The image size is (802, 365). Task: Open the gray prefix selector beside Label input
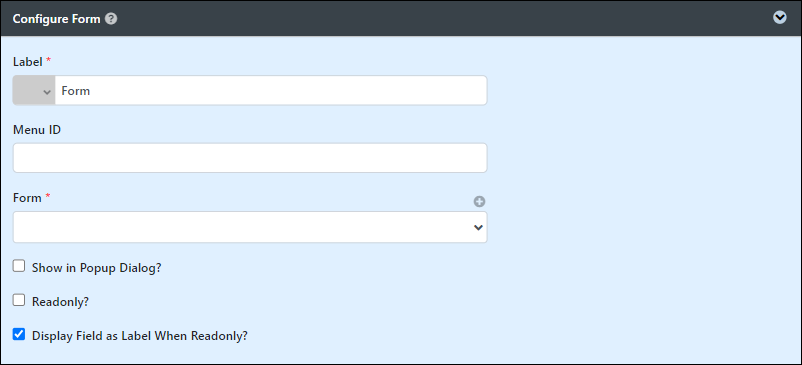(x=34, y=90)
